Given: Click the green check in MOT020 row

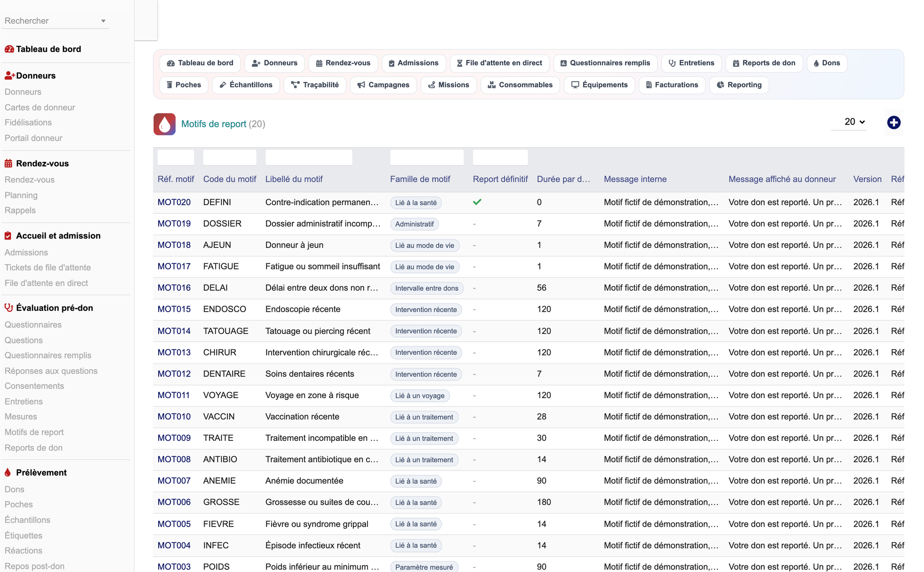Looking at the screenshot, I should click(x=477, y=202).
